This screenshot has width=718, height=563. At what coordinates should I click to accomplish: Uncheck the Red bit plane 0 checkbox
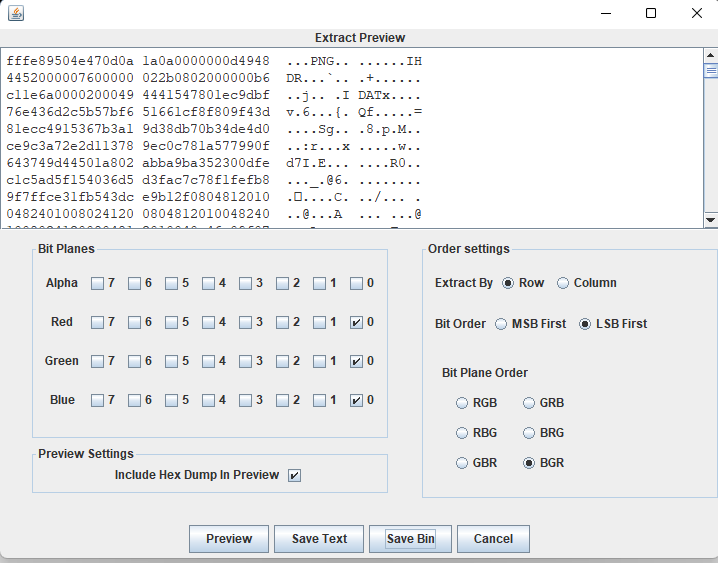click(x=356, y=322)
